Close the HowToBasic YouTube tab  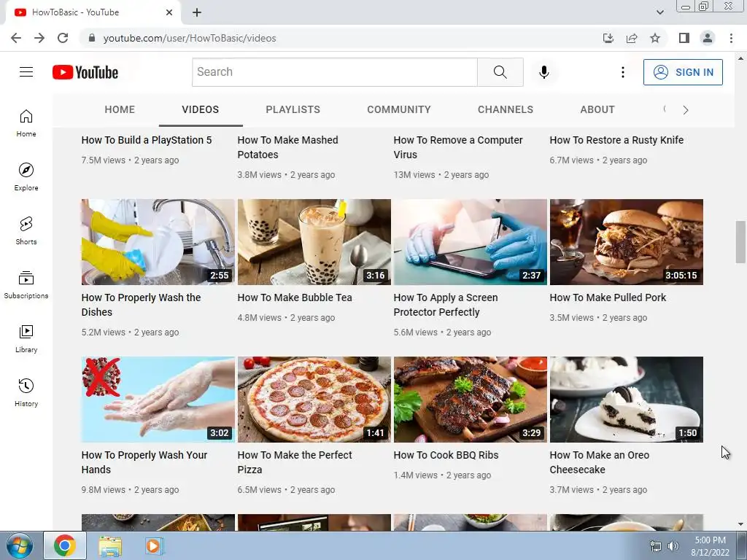tap(169, 12)
